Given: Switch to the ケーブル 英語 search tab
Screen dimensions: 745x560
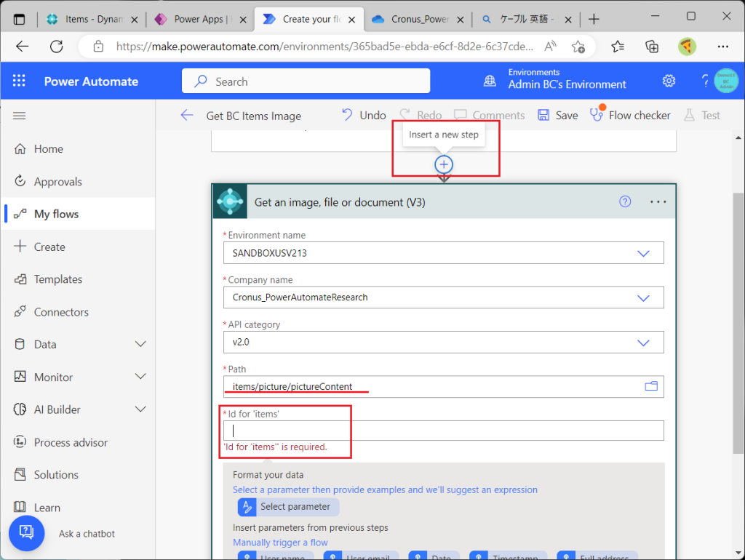Looking at the screenshot, I should pyautogui.click(x=525, y=20).
